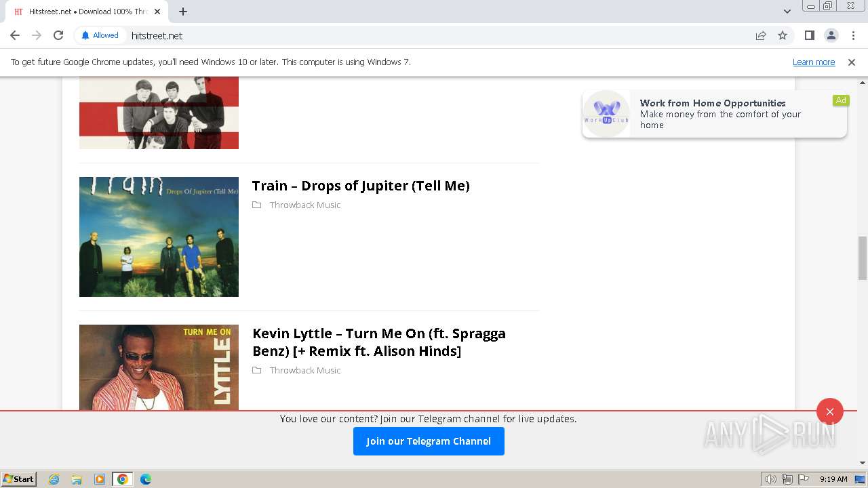Launch Internet Explorer from taskbar
Screen dimensions: 868x488
pos(54,479)
